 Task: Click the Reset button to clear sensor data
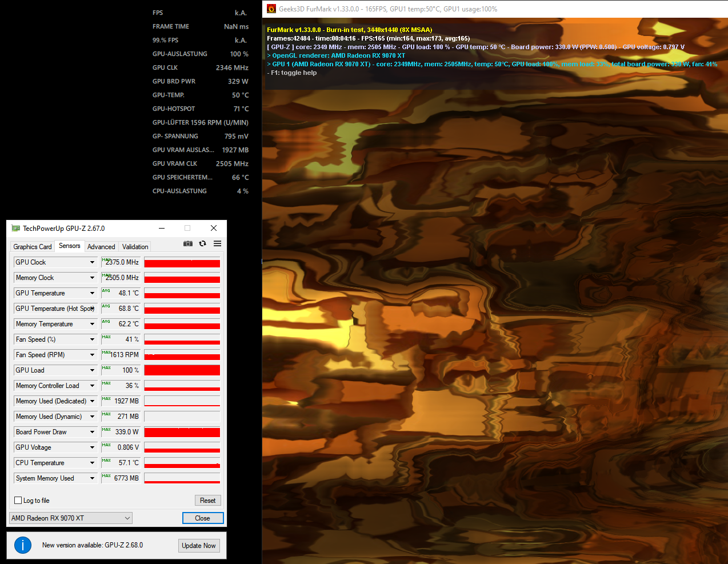(x=207, y=500)
